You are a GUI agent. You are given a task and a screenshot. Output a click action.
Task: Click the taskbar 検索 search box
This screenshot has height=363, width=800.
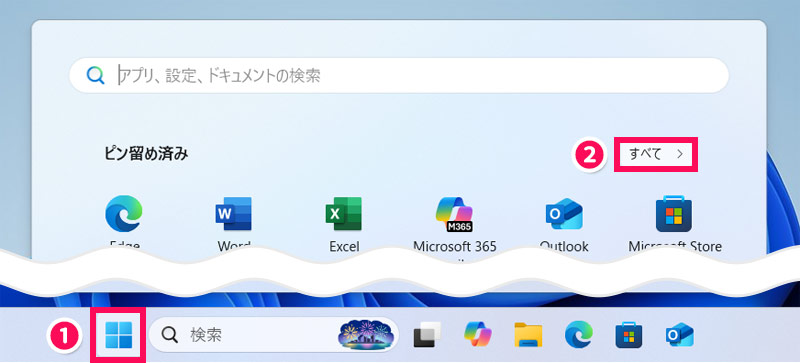274,335
